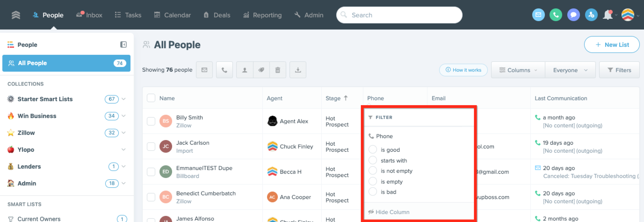Open the Everyone dropdown
The width and height of the screenshot is (644, 222).
tap(570, 70)
